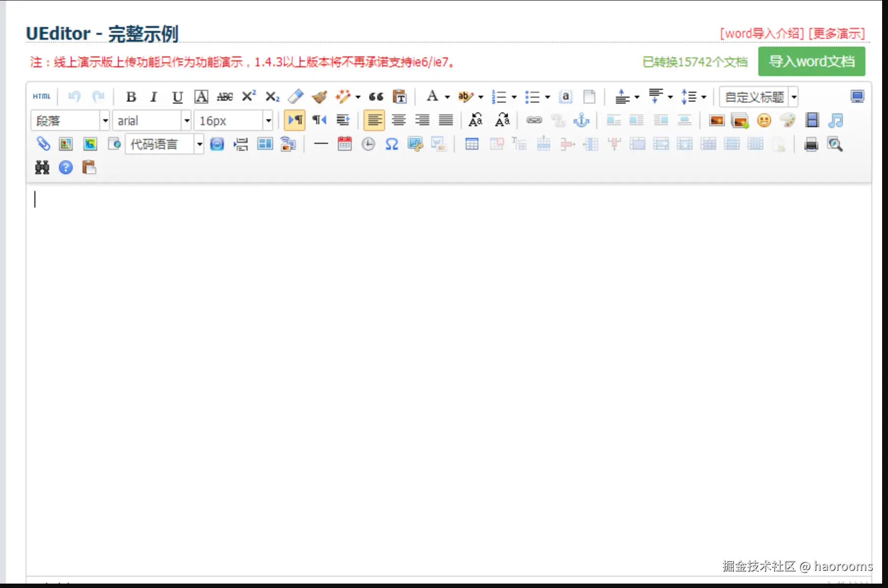Viewport: 888px width, 588px height.
Task: Click the redo arrow icon
Action: (98, 97)
